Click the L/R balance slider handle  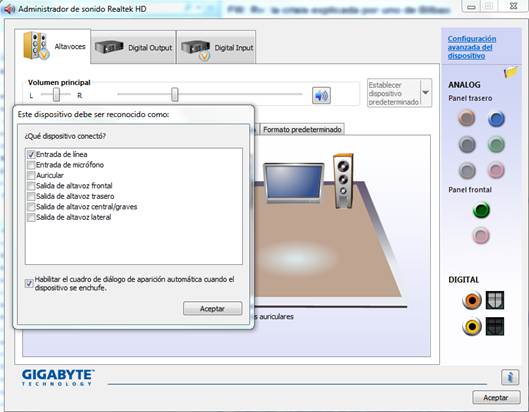click(x=56, y=95)
